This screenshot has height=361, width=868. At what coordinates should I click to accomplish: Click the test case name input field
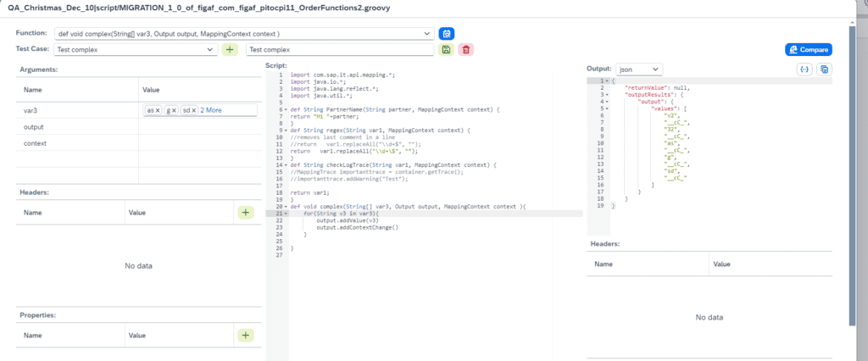click(339, 50)
